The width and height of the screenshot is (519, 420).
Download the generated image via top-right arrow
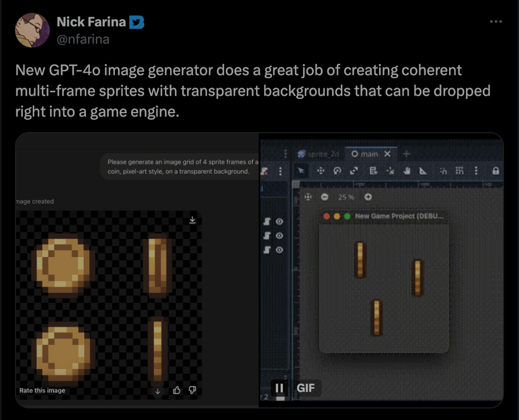click(x=193, y=220)
